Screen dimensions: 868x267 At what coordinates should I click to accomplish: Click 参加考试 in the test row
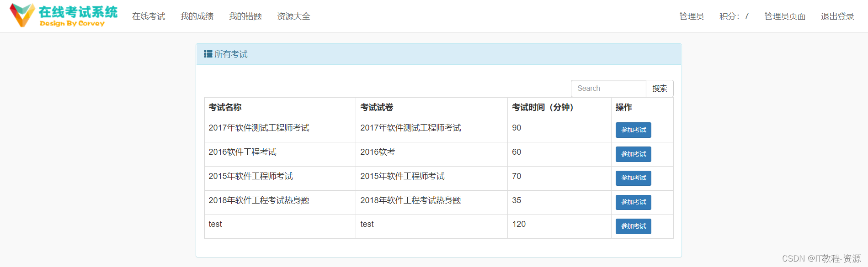(x=634, y=226)
